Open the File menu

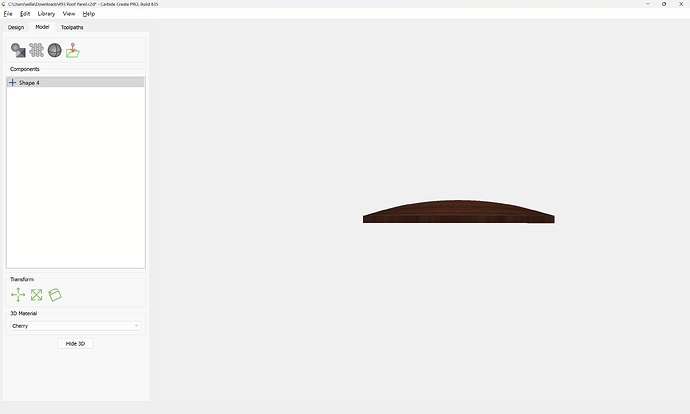(x=8, y=14)
